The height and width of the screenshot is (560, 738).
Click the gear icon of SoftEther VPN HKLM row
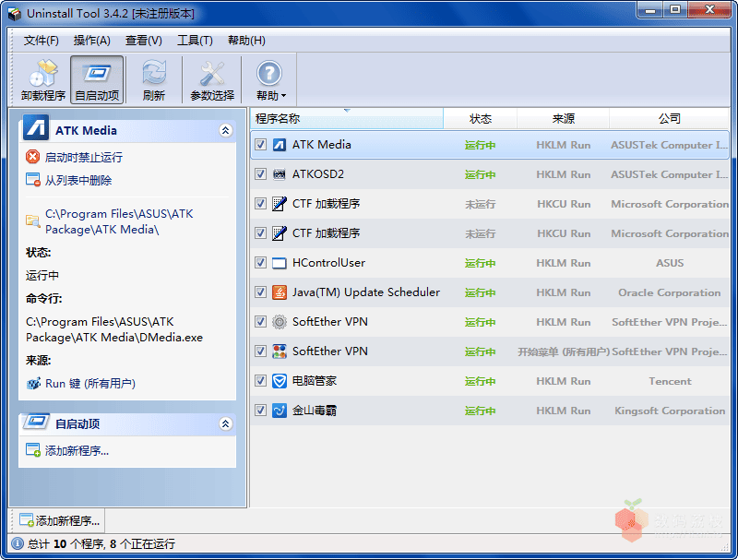click(x=280, y=322)
